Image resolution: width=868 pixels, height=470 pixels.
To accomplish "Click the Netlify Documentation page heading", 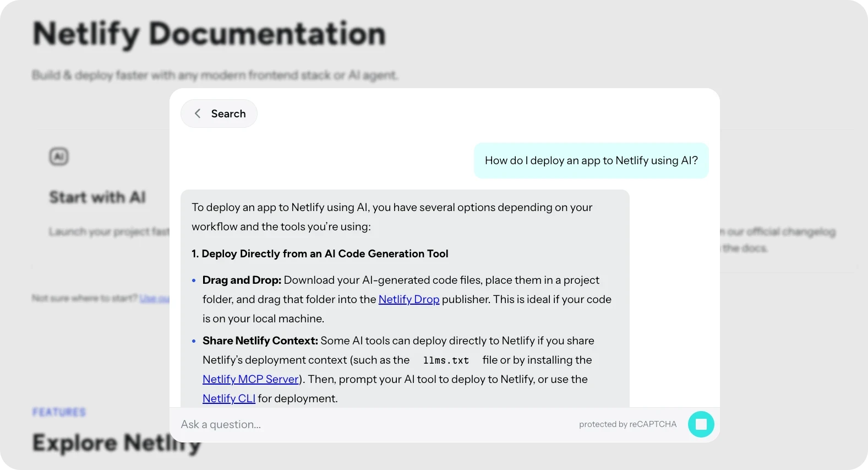I will coord(209,34).
